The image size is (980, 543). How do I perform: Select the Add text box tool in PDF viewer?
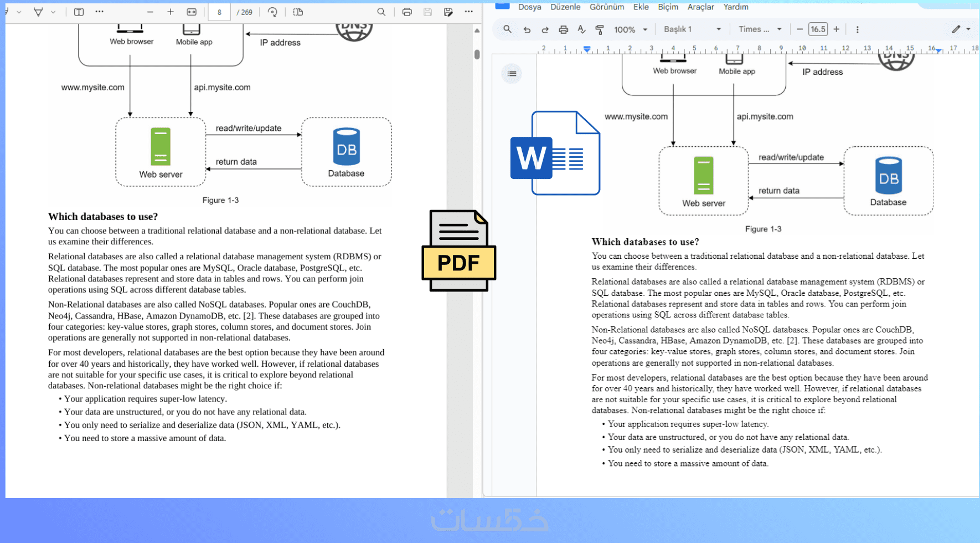pyautogui.click(x=79, y=12)
